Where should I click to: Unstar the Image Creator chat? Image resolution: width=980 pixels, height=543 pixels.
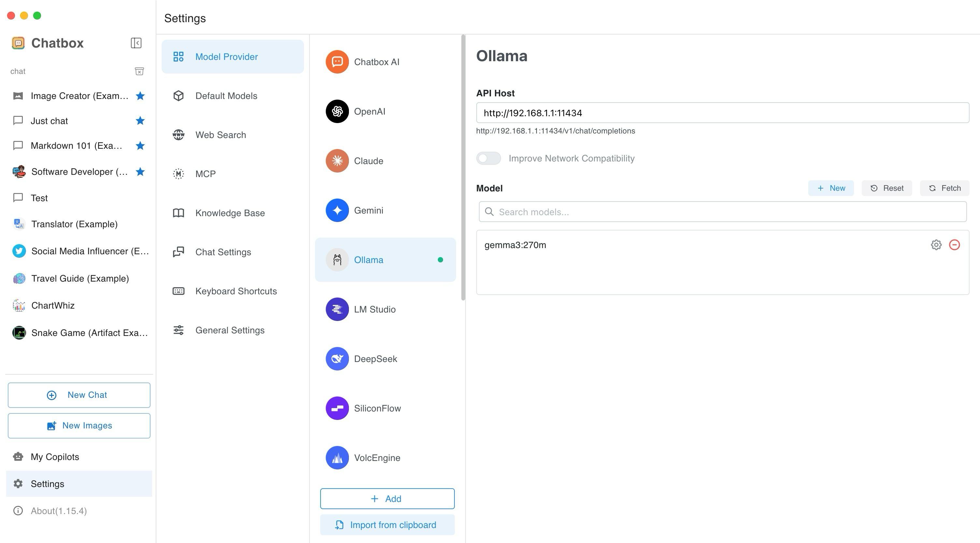(140, 96)
